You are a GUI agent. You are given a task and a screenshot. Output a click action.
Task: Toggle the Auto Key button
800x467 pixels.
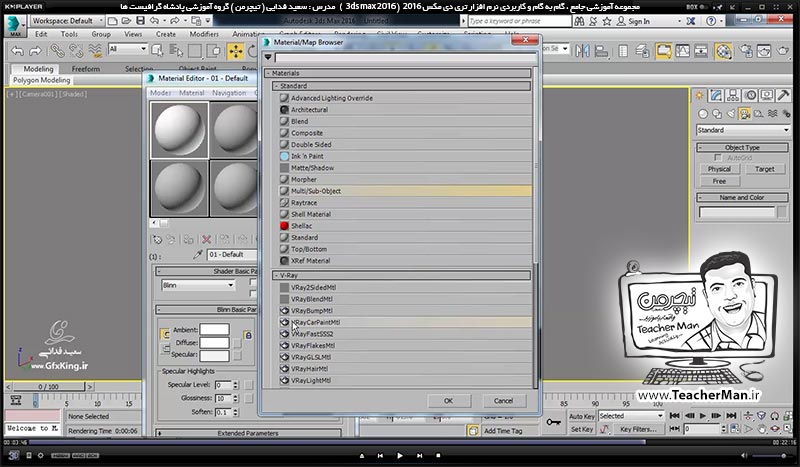(x=581, y=416)
